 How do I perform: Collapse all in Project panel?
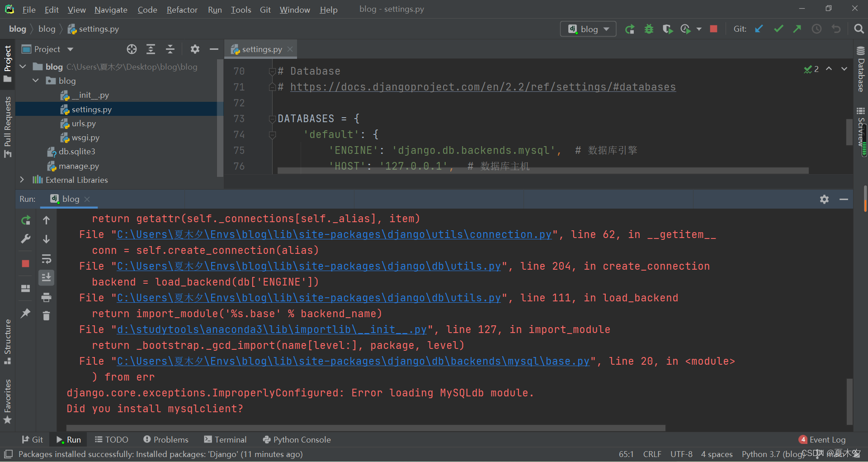[170, 49]
